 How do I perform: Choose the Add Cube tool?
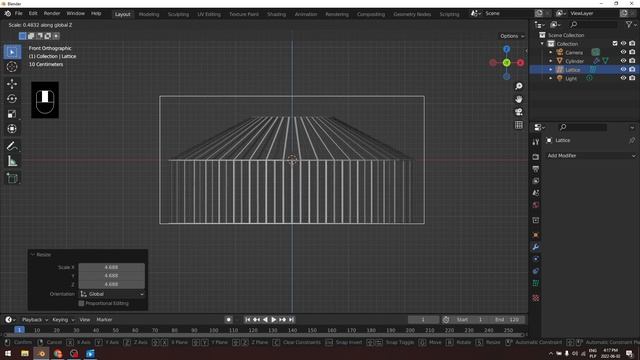click(x=12, y=178)
